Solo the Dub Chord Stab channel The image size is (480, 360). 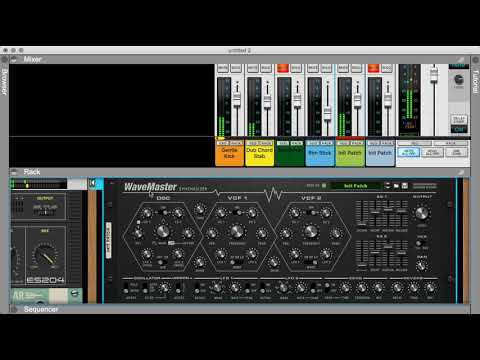(x=266, y=68)
